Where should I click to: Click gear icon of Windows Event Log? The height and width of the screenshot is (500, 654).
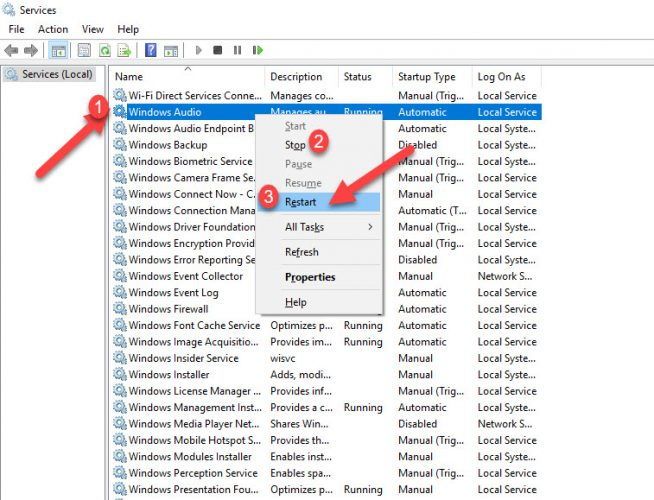(120, 292)
